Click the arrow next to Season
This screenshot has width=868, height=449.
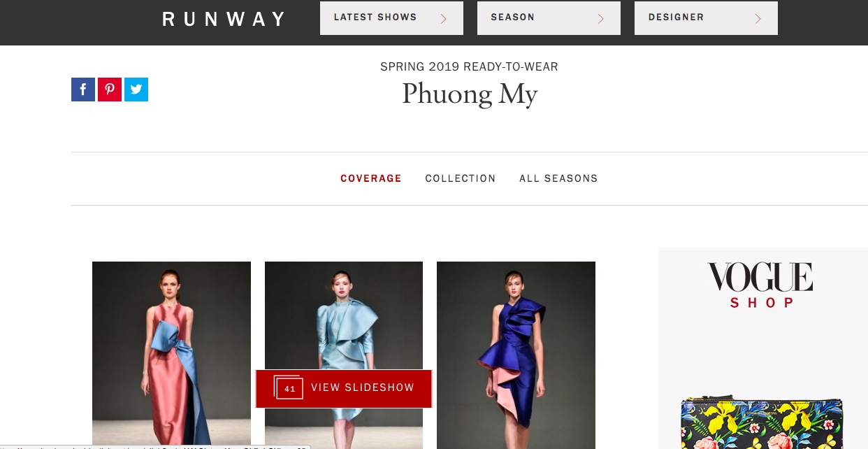(600, 18)
